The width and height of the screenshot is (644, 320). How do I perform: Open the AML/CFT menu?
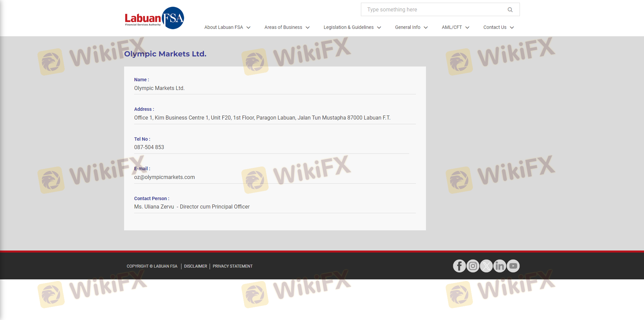coord(452,27)
